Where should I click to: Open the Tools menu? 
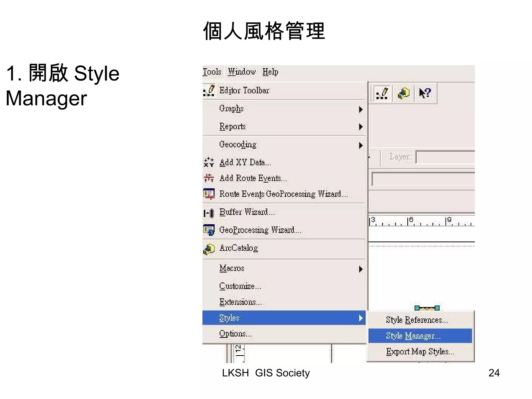pyautogui.click(x=212, y=72)
